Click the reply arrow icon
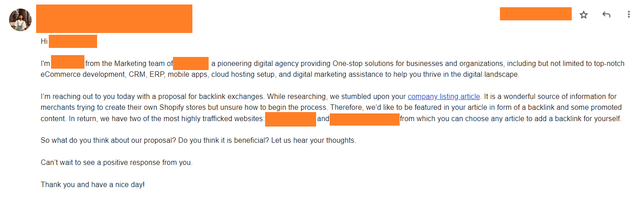Viewport: 644px width, 202px height. (x=607, y=15)
